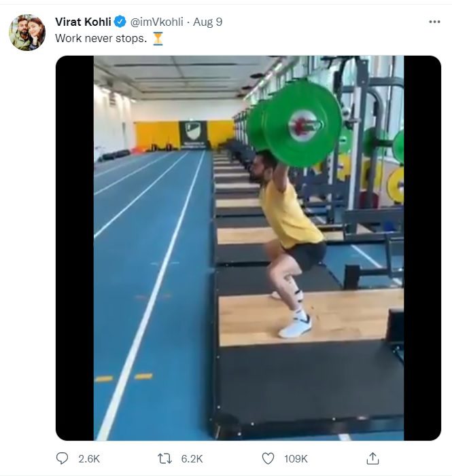Like the tweet with heart icon
Viewport: 452px width, 476px height.
268,458
